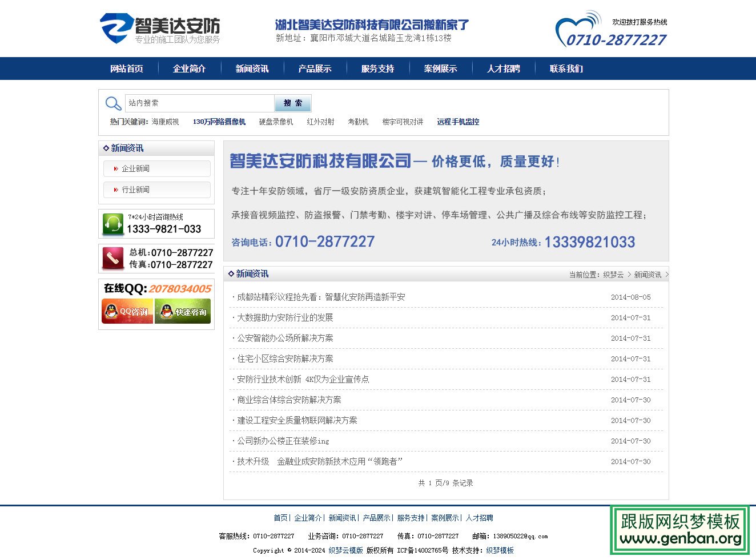Switch to the 行业新闻 category
Image resolution: width=756 pixels, height=560 pixels.
click(x=135, y=190)
